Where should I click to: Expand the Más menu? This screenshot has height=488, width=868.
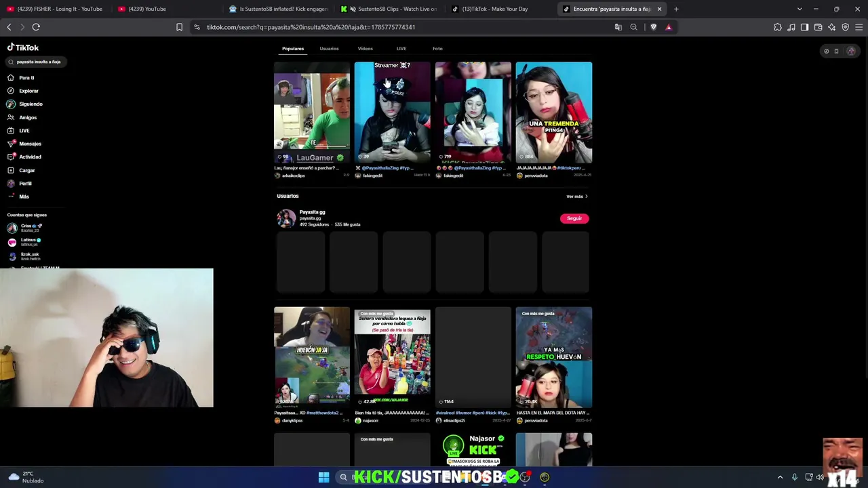[18, 197]
